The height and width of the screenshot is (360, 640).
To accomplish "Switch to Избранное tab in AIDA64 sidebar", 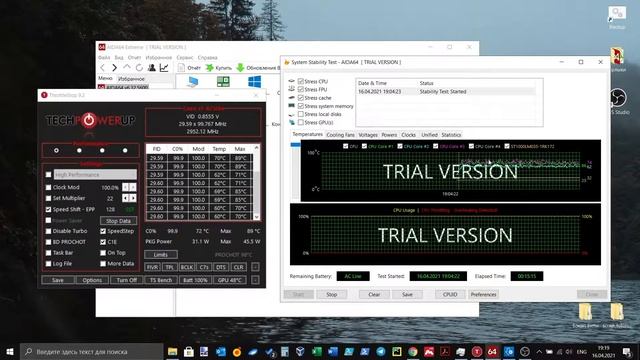I will coord(131,79).
